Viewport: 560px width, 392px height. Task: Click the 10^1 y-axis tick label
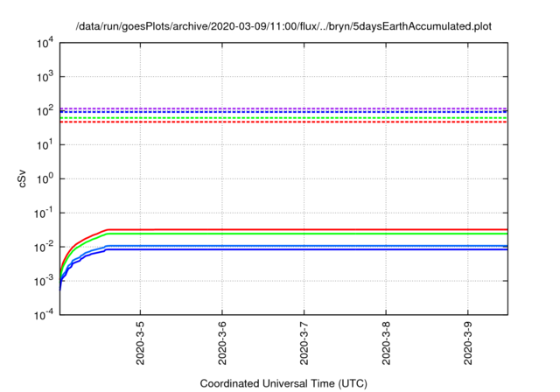coord(45,145)
